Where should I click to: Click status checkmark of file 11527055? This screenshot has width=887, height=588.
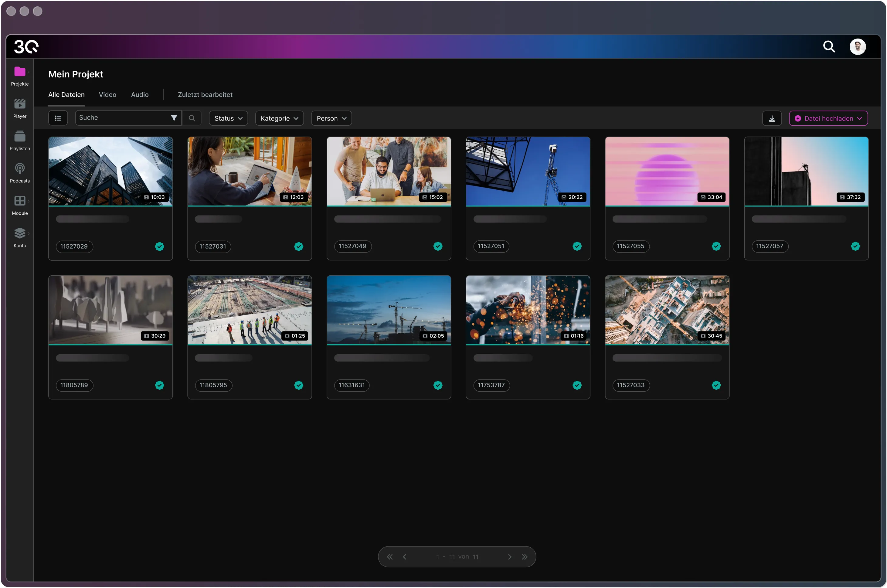[x=716, y=246]
